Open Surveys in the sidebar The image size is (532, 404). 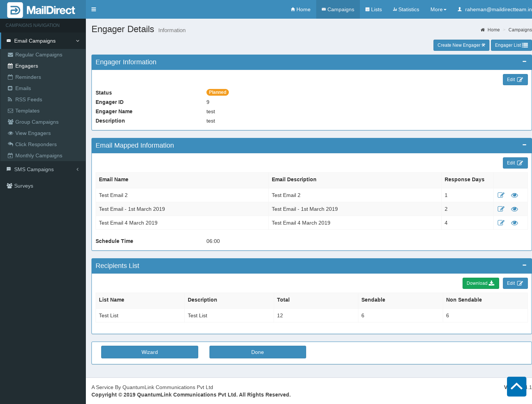[x=24, y=186]
